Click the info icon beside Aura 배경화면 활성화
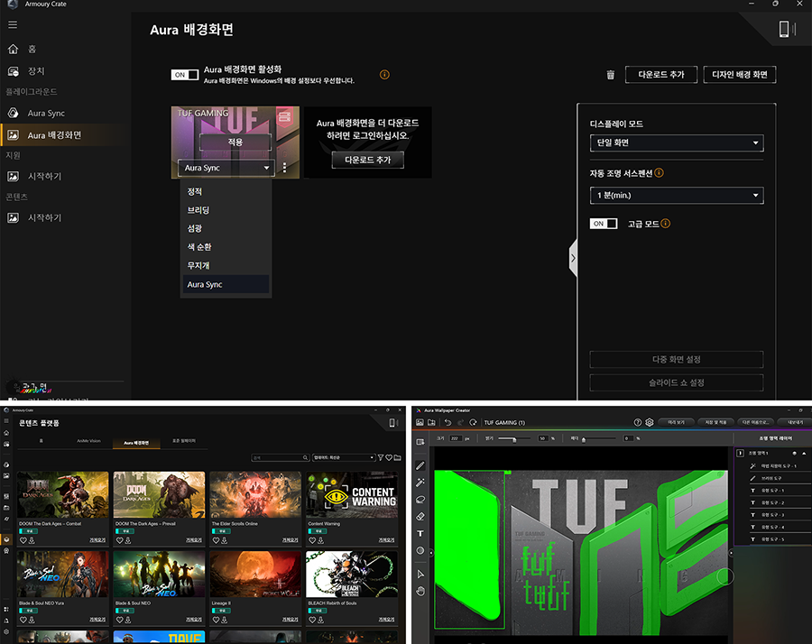 tap(384, 75)
